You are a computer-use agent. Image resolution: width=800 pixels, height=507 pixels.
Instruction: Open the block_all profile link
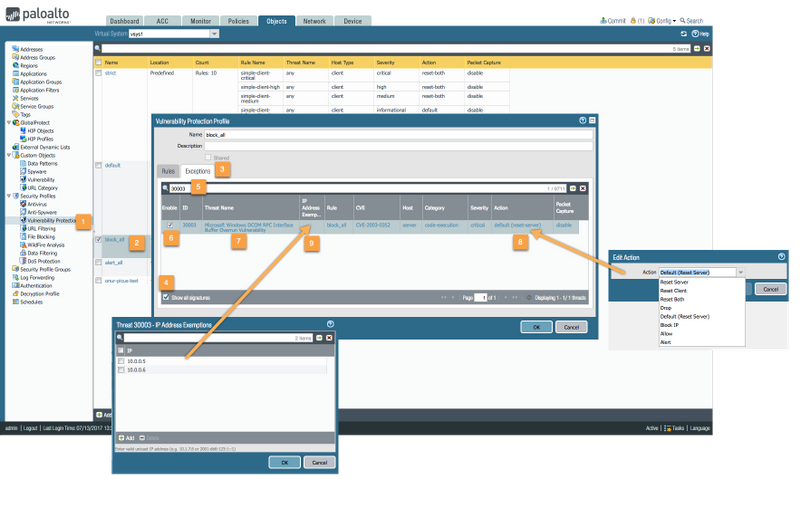coord(114,239)
